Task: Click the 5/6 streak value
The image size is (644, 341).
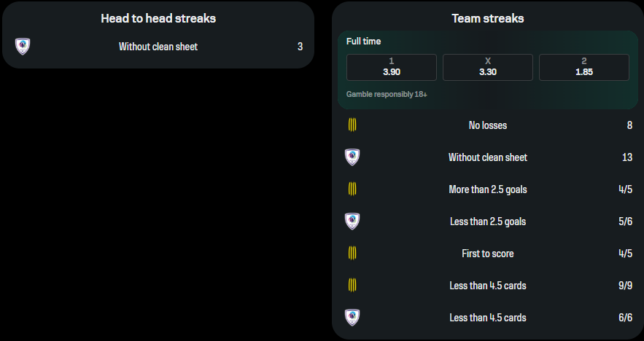Action: click(625, 222)
